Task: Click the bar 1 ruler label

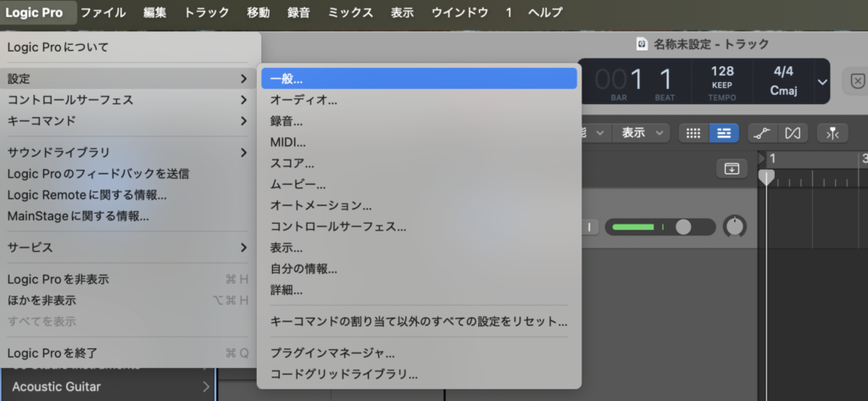Action: (x=772, y=159)
